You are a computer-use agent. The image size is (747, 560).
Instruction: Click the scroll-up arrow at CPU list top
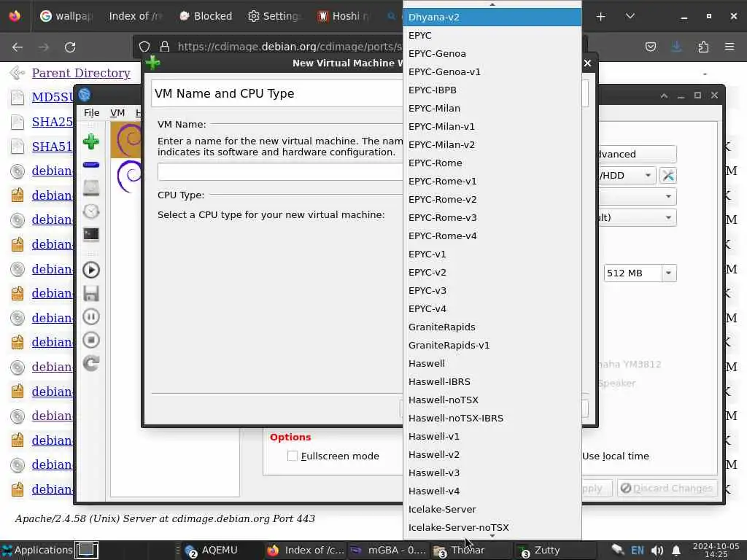[x=492, y=4]
